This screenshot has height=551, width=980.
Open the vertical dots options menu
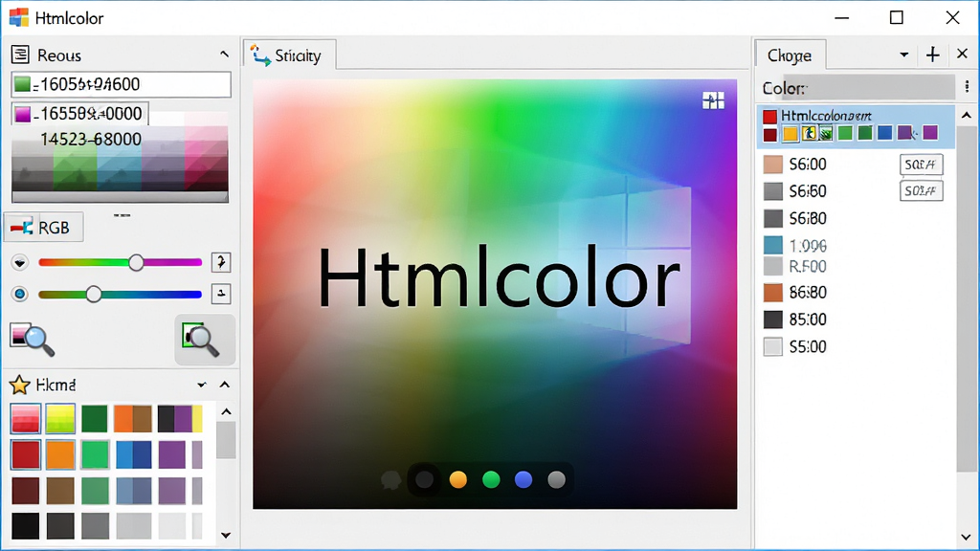pos(967,87)
